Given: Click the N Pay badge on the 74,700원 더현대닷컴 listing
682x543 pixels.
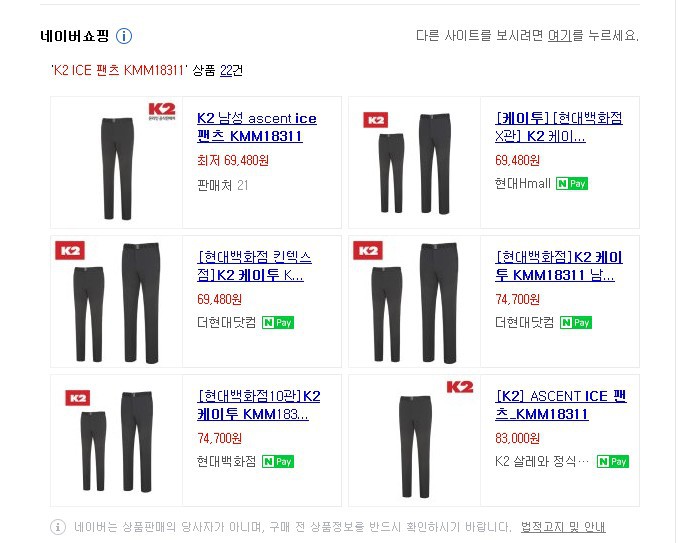Looking at the screenshot, I should (x=576, y=322).
